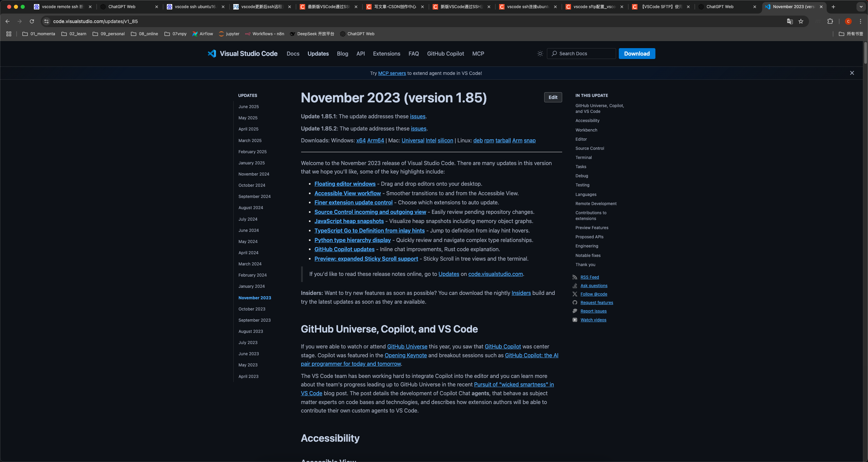Image resolution: width=868 pixels, height=462 pixels.
Task: Jump to Remote Development in outline
Action: [596, 204]
